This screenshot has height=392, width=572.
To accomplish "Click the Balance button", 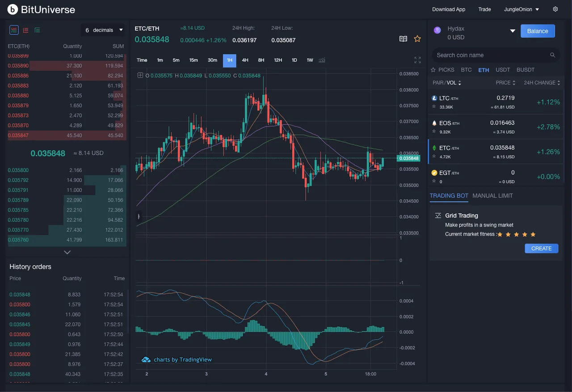I will tap(538, 31).
